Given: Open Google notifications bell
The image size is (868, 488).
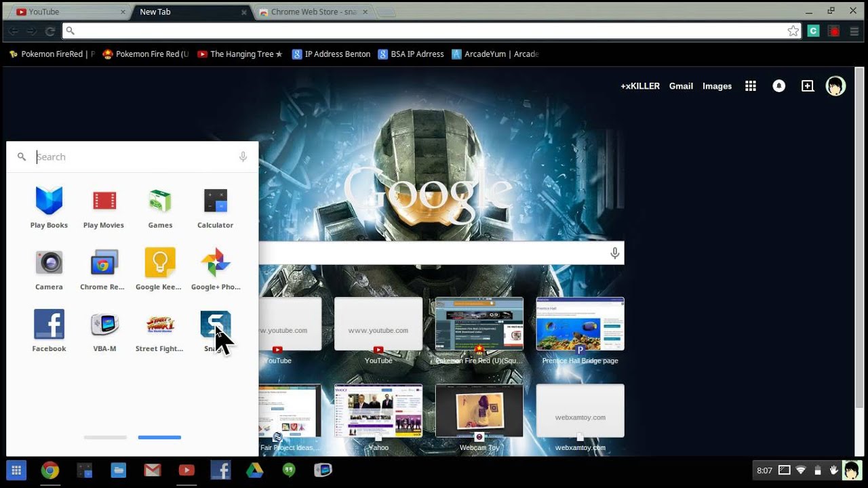Looking at the screenshot, I should tap(779, 86).
